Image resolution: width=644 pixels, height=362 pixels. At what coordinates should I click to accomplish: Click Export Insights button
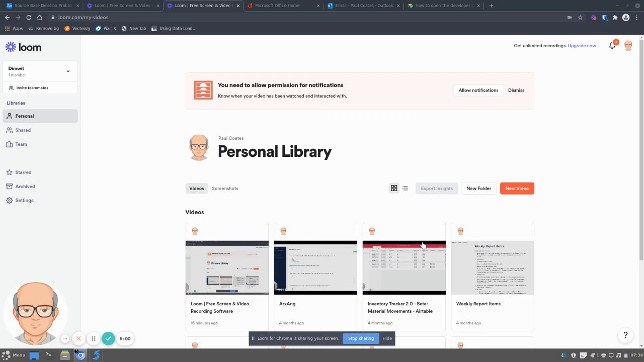(x=437, y=189)
